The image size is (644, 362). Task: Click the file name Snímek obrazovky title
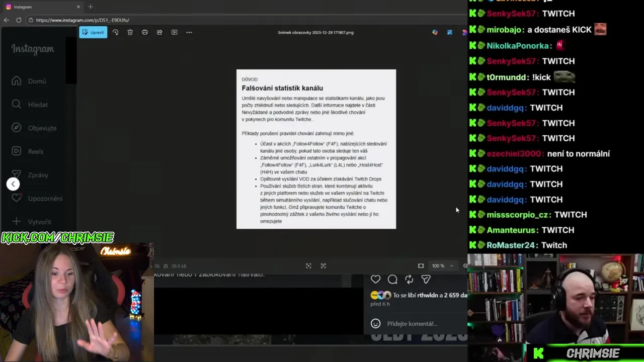point(315,32)
